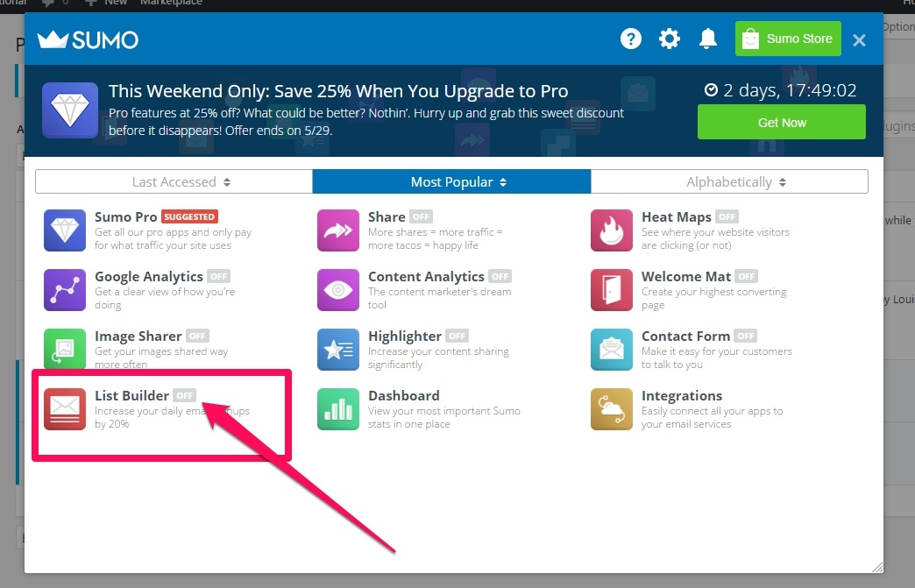
Task: Open the Heat Maps flame icon
Action: tap(612, 230)
